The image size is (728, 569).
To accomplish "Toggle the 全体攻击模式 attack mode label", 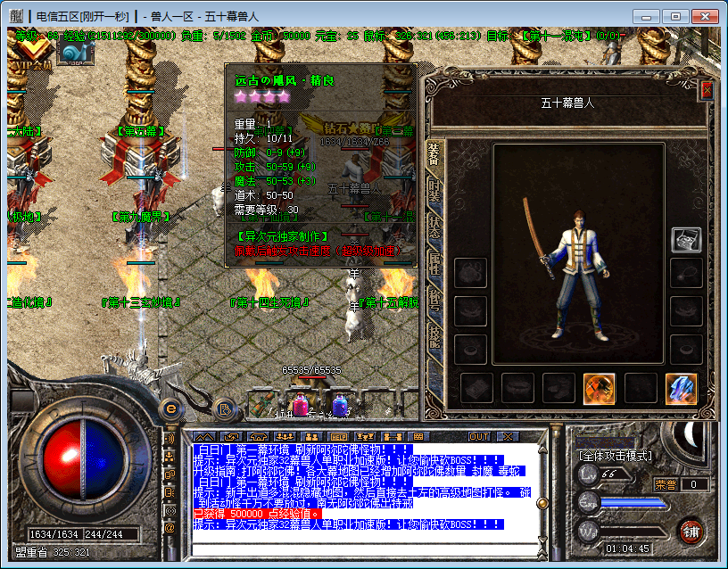I will coord(616,456).
